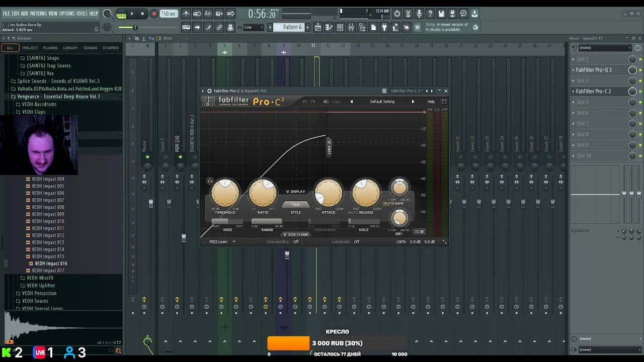Click the Knee slider in Pro-C 2
644x362 pixels.
pyautogui.click(x=227, y=221)
